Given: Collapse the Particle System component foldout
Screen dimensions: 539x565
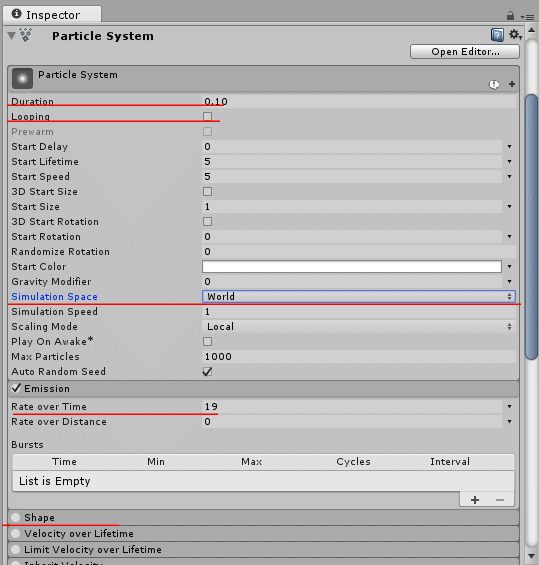Looking at the screenshot, I should click(x=12, y=35).
